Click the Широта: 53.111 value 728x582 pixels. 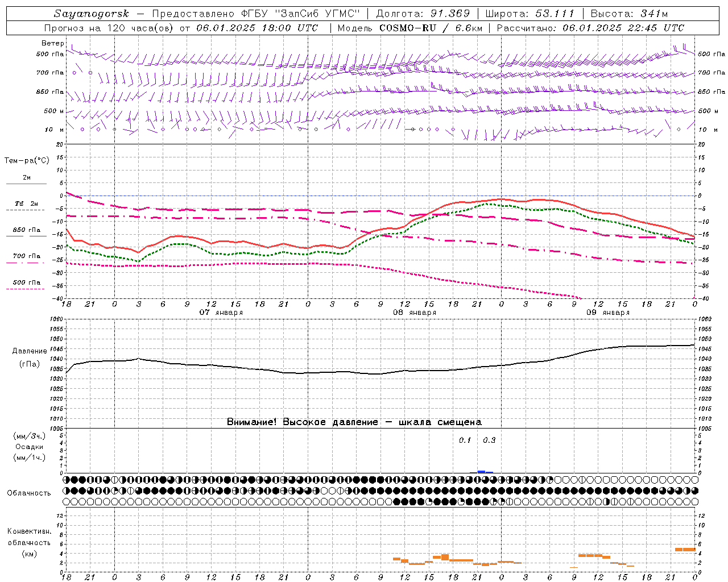530,14
